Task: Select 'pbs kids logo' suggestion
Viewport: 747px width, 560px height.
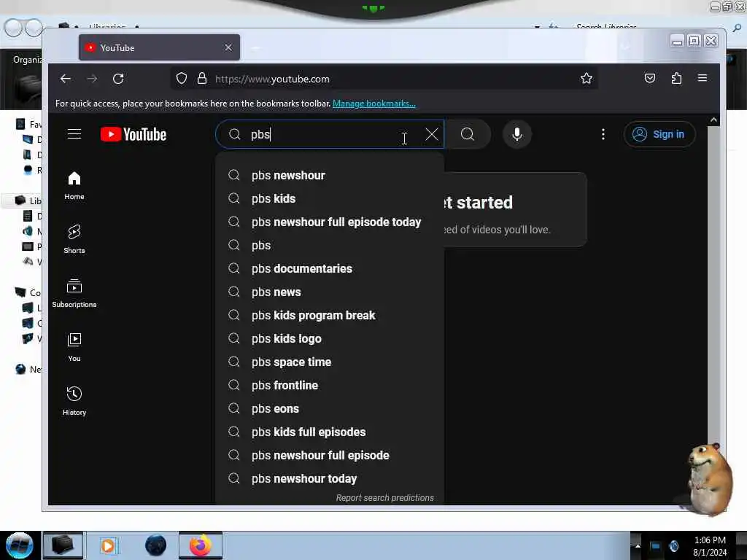Action: tap(330, 338)
